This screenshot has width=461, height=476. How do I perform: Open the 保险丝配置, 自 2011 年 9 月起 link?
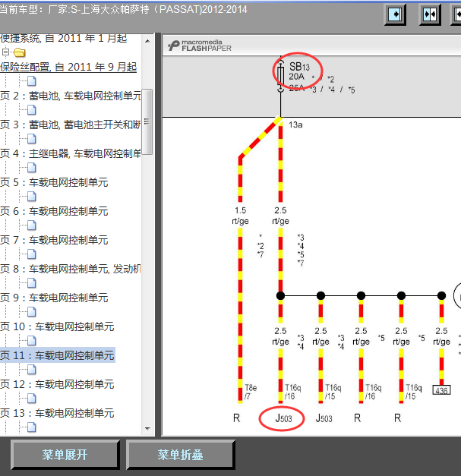[x=68, y=67]
